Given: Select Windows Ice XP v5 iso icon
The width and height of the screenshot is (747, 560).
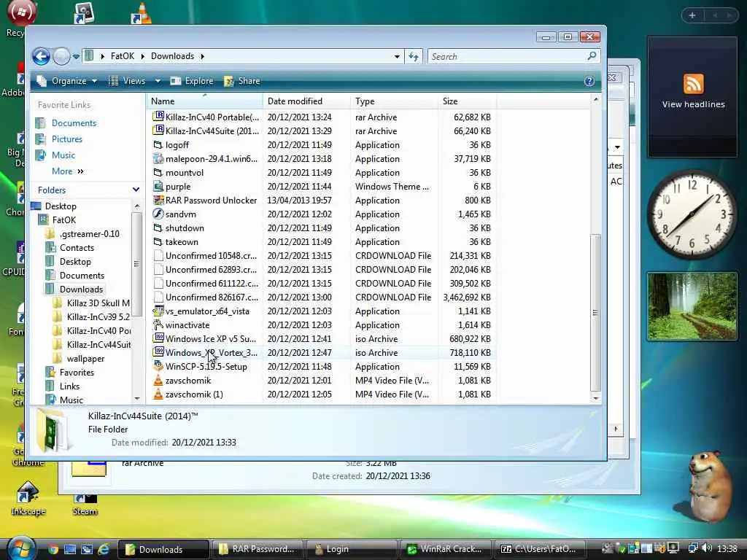Looking at the screenshot, I should click(158, 338).
